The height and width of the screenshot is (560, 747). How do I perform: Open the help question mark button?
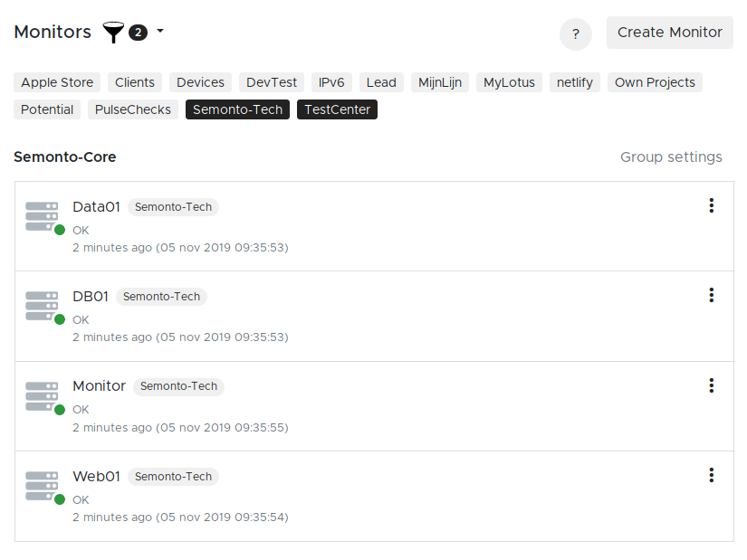[576, 34]
